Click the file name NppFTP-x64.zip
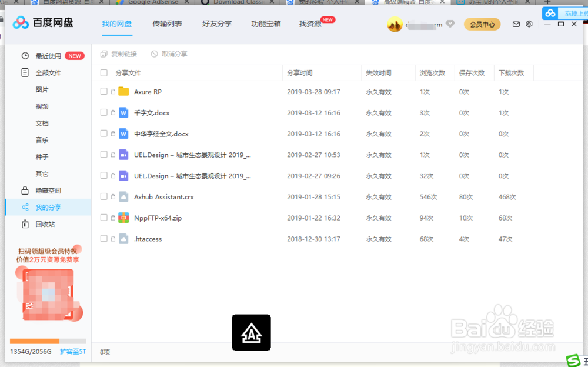 [158, 218]
